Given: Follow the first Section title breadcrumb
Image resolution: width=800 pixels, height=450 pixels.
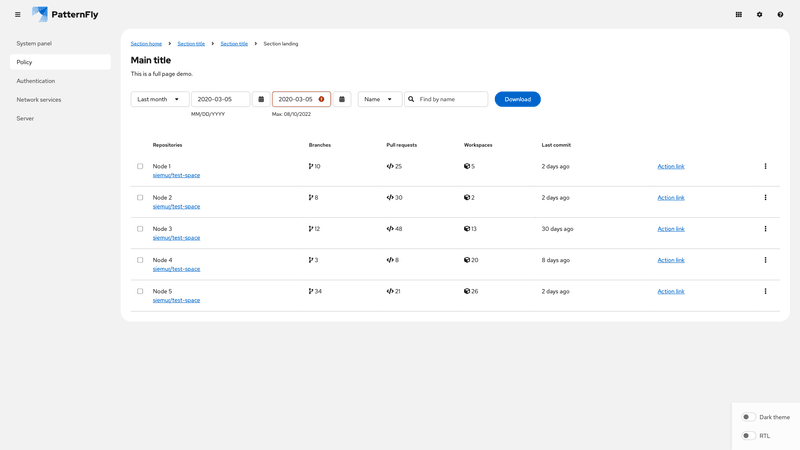Looking at the screenshot, I should click(x=191, y=44).
